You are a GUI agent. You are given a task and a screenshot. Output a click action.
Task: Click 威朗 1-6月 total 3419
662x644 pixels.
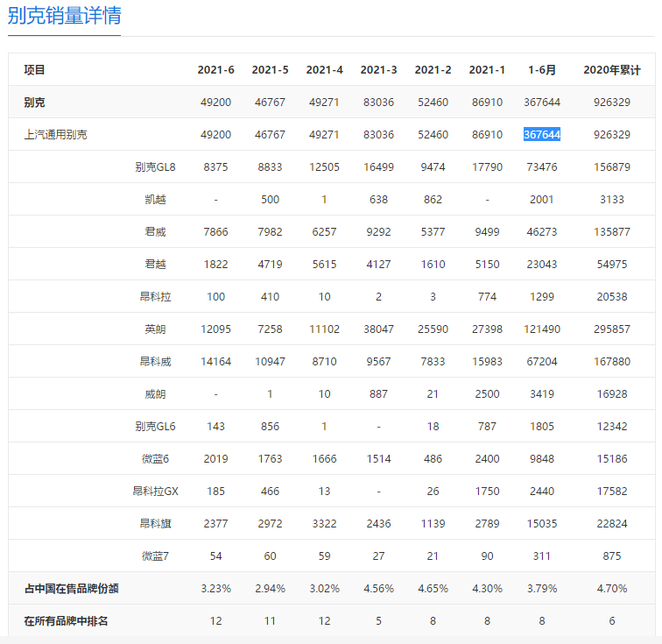(x=542, y=394)
